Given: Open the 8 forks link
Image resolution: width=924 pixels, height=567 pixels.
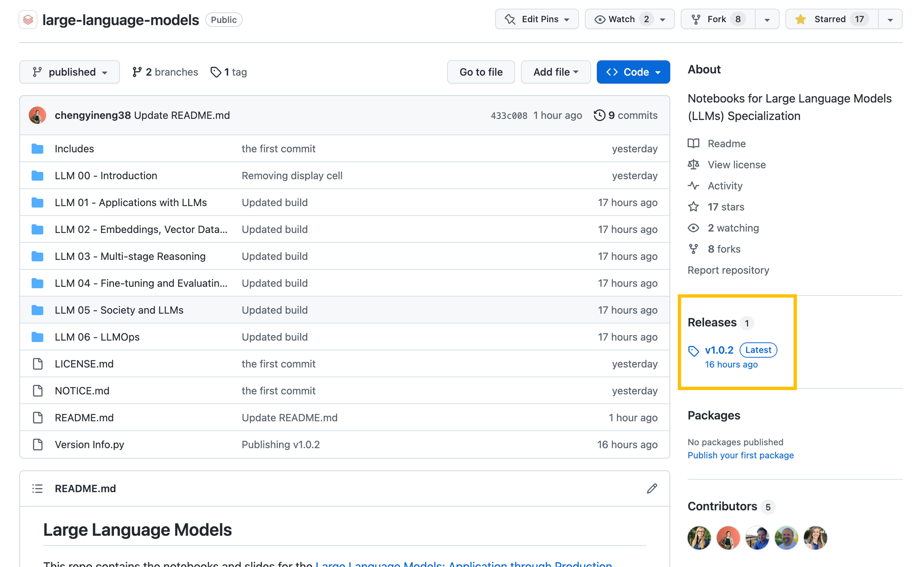Looking at the screenshot, I should [724, 249].
